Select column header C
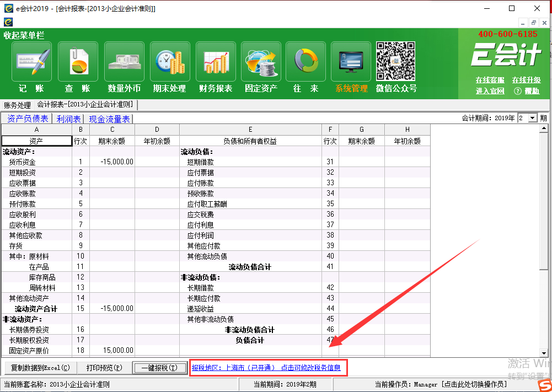The width and height of the screenshot is (552, 392). 112,130
